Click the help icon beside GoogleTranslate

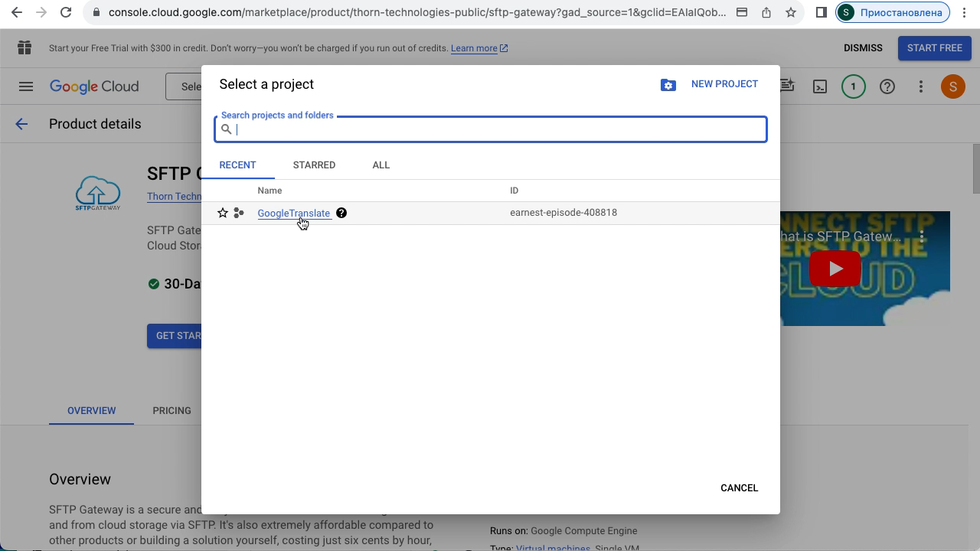coord(341,213)
